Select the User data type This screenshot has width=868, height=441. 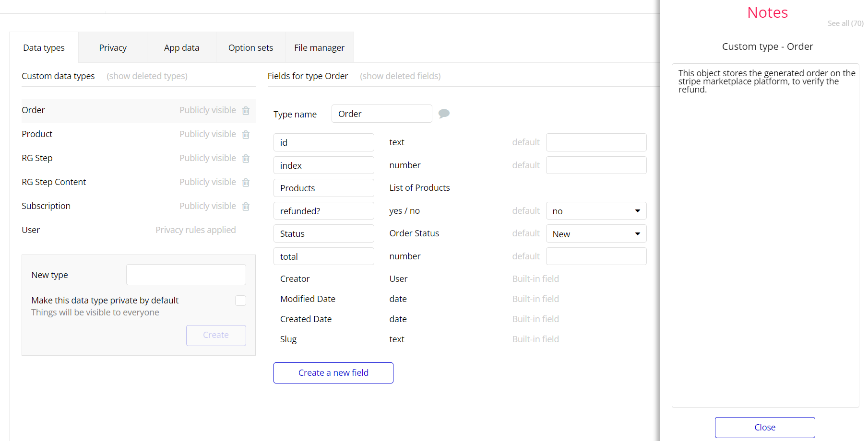(x=31, y=230)
